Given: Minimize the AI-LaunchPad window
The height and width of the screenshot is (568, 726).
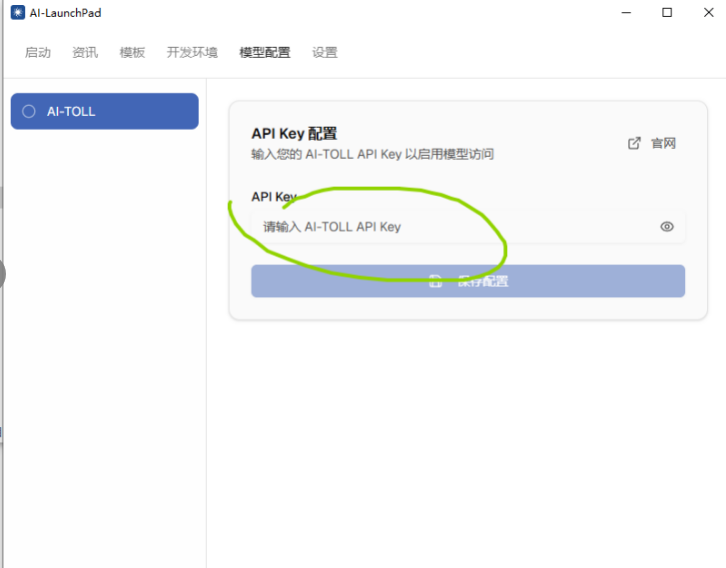Looking at the screenshot, I should pyautogui.click(x=626, y=12).
